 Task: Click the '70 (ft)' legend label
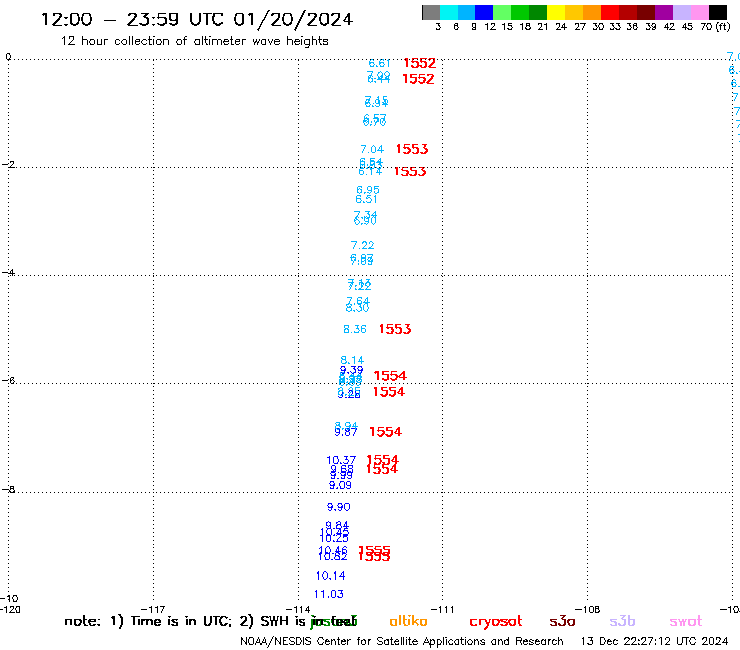pos(715,26)
